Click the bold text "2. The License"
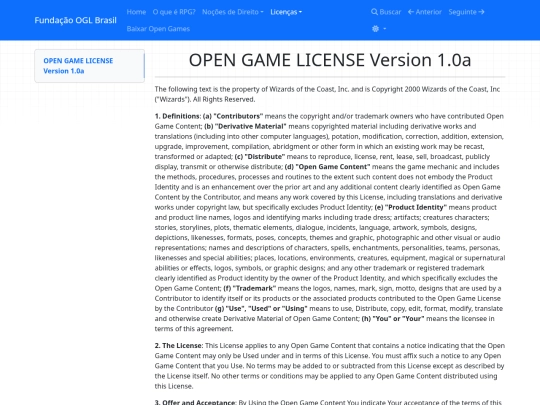 (x=178, y=345)
